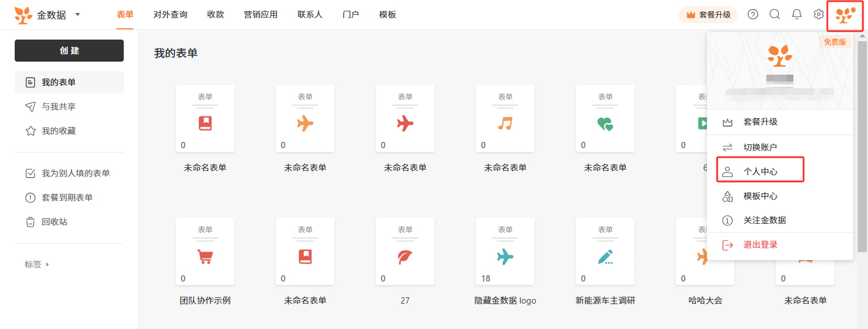Screen dimensions: 868x329
Task: Open the 隐藏金数据 logo form
Action: click(x=505, y=252)
